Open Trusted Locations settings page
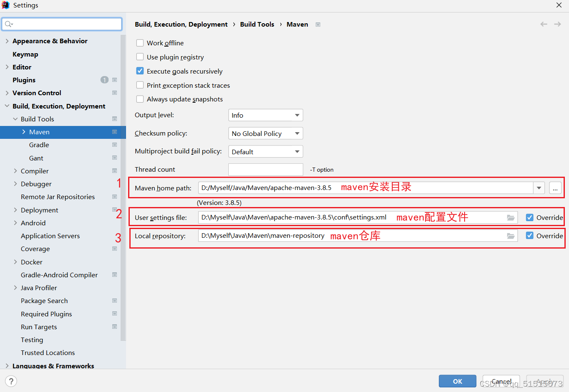Image resolution: width=569 pixels, height=392 pixels. 48,353
